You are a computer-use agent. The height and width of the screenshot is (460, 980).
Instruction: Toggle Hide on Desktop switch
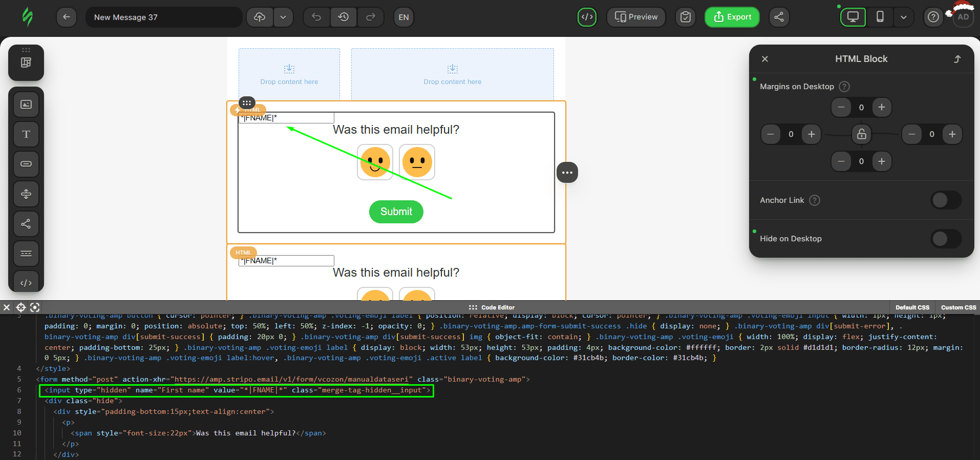pos(946,239)
